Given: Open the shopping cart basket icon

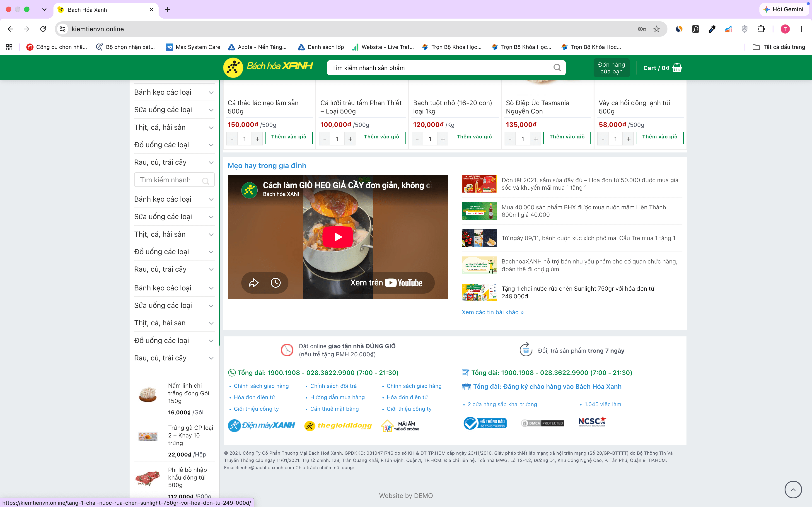Looking at the screenshot, I should click(677, 68).
